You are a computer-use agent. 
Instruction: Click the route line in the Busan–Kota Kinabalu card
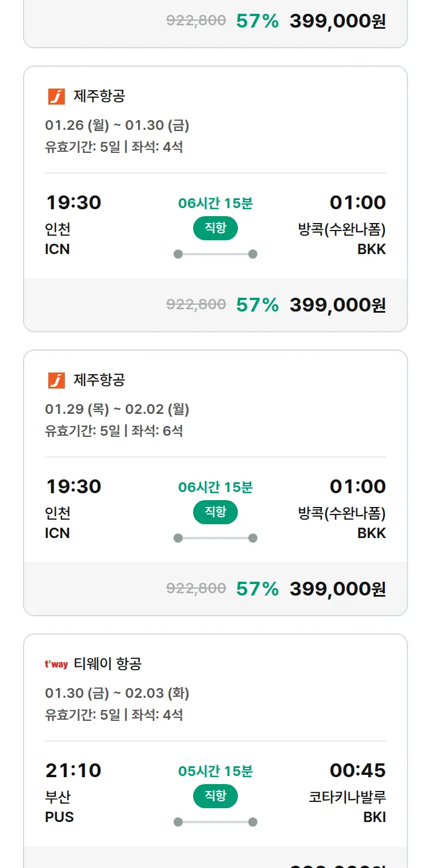pos(215,822)
